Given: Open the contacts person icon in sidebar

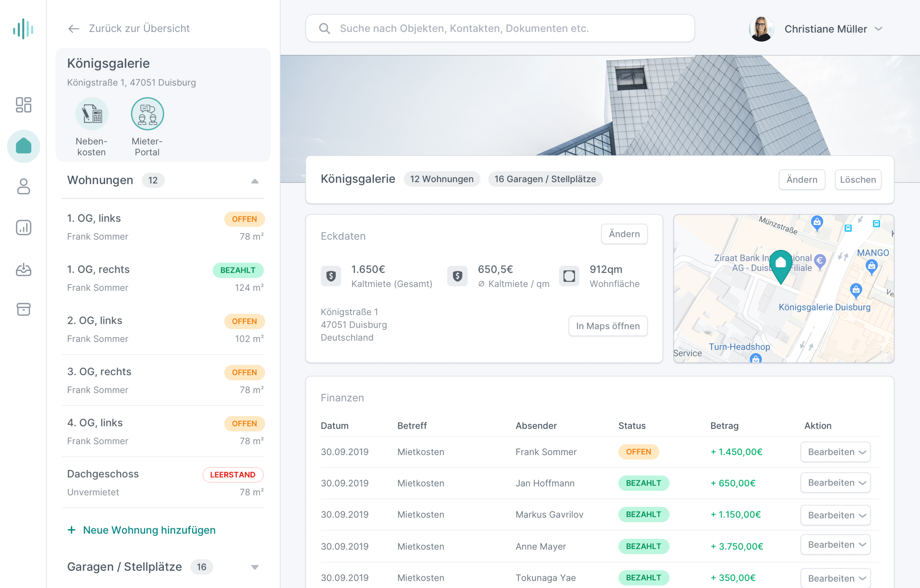Looking at the screenshot, I should (x=23, y=187).
